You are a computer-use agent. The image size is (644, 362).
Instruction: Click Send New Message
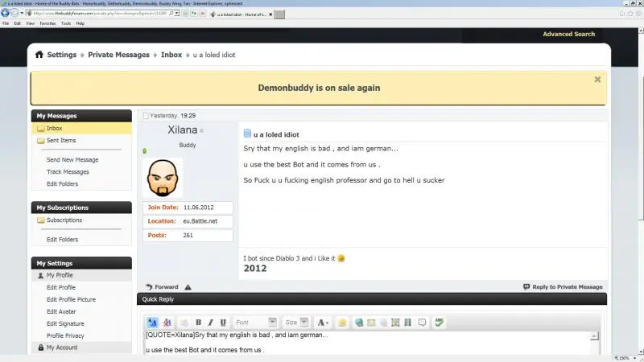pos(72,159)
